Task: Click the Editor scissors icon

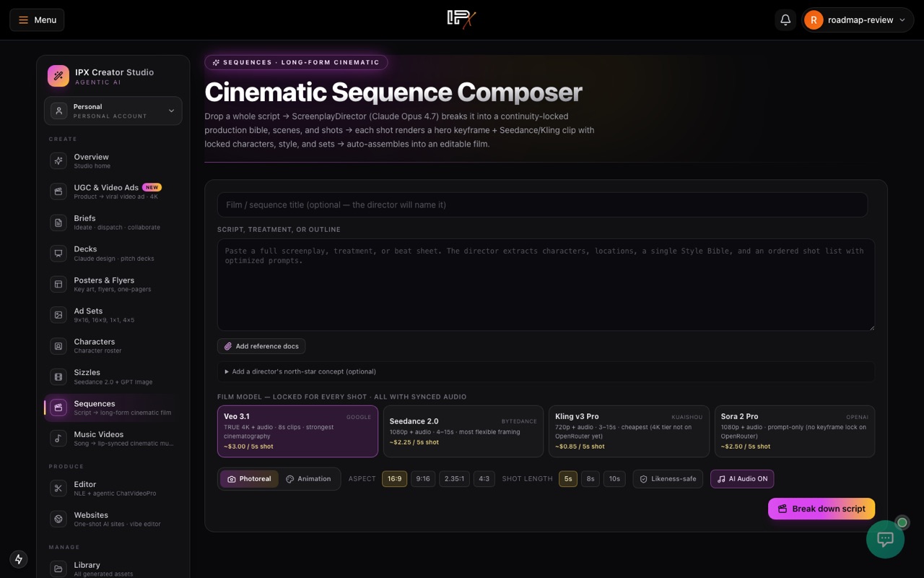Action: [58, 488]
